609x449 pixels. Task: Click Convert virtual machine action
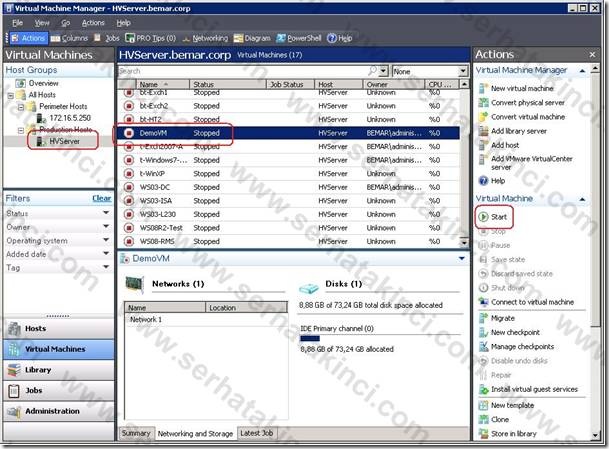[522, 117]
